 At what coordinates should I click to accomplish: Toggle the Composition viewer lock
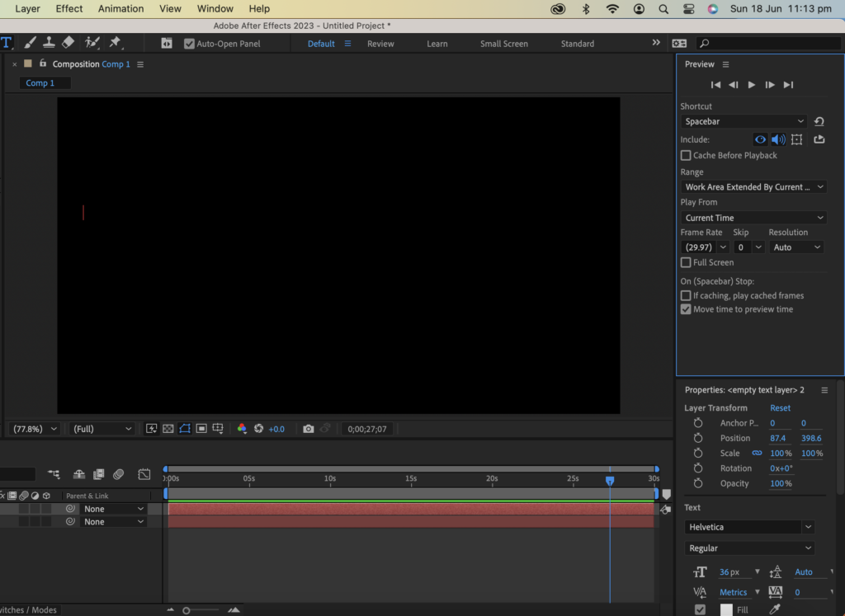(43, 63)
